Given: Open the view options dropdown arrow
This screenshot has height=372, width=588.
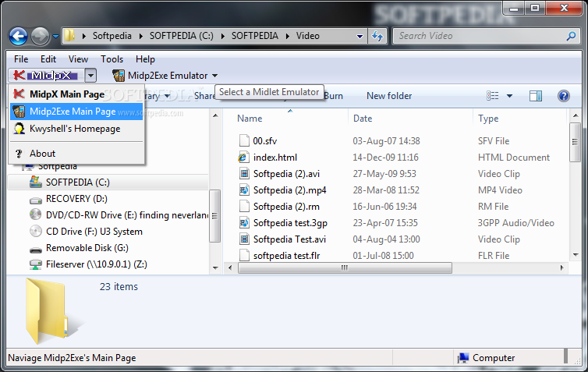Looking at the screenshot, I should (x=509, y=96).
